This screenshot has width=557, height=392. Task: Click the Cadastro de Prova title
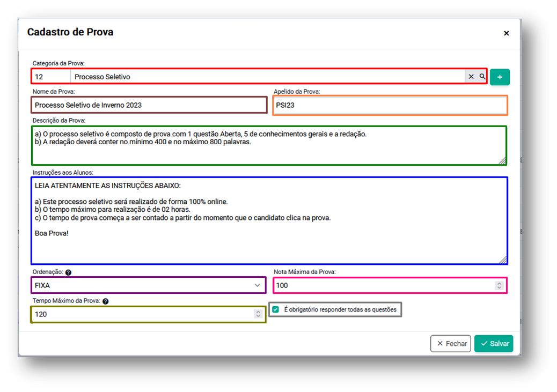point(70,32)
